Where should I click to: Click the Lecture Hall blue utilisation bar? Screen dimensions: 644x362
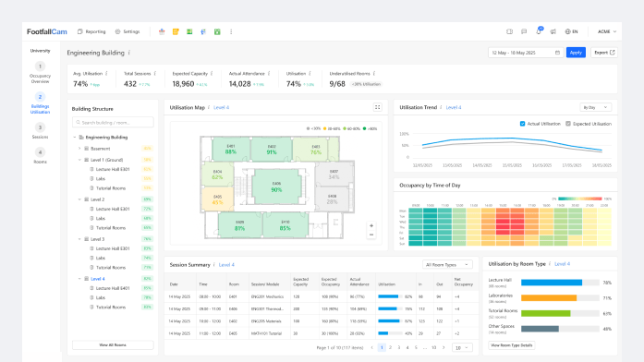pyautogui.click(x=552, y=283)
